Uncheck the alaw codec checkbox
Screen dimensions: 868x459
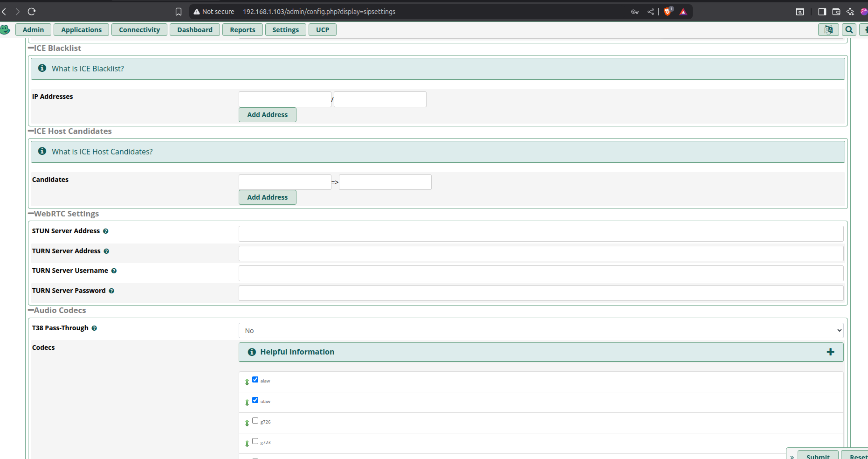coord(255,380)
